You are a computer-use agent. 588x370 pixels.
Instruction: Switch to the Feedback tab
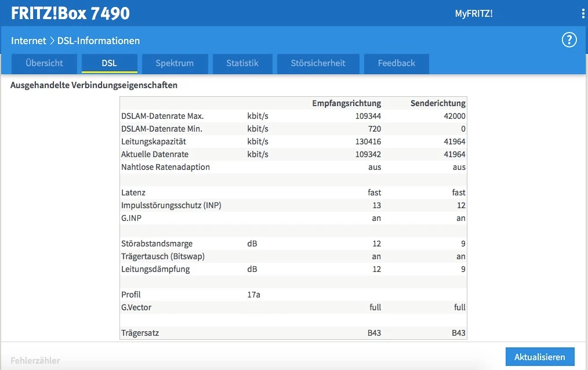tap(397, 63)
